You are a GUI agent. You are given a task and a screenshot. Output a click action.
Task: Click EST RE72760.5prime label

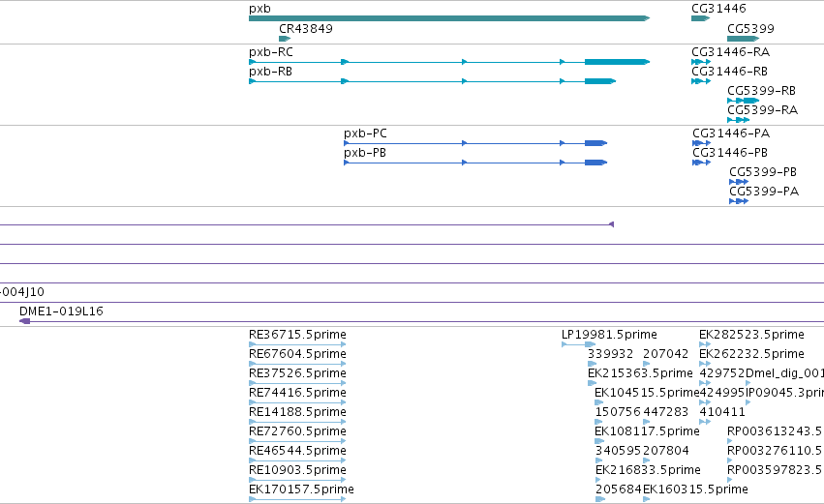coord(297,431)
